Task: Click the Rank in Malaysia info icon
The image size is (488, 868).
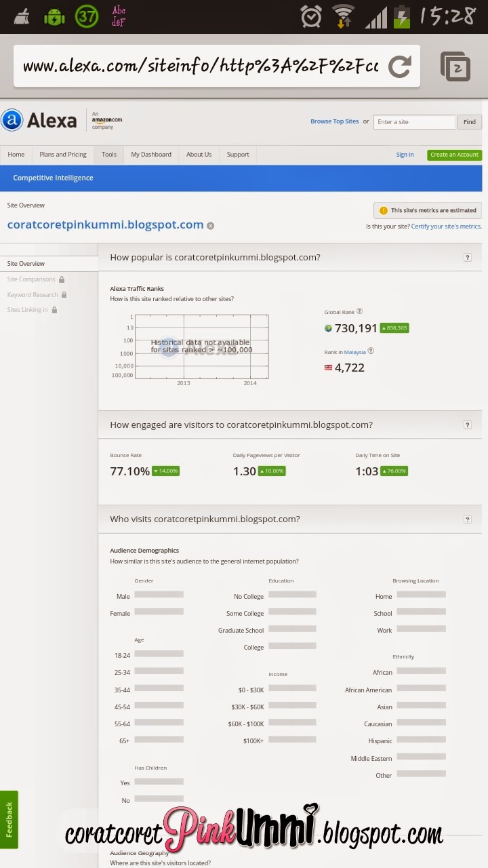Action: point(371,351)
